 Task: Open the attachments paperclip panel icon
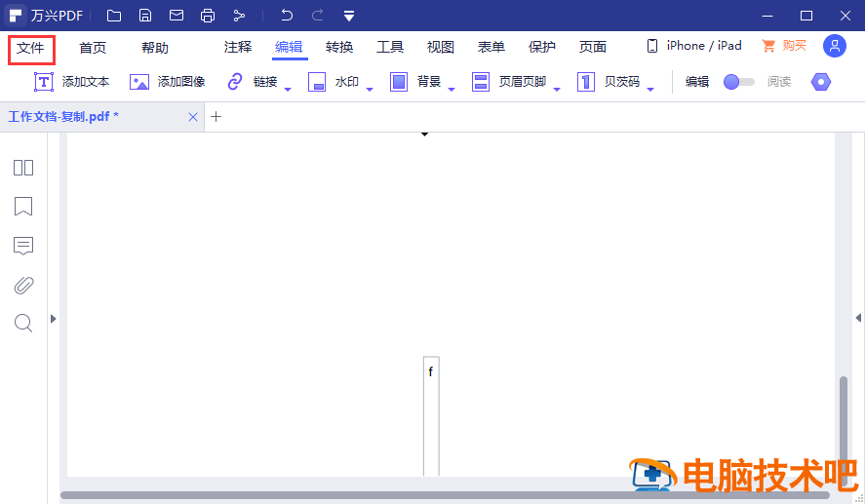coord(23,285)
